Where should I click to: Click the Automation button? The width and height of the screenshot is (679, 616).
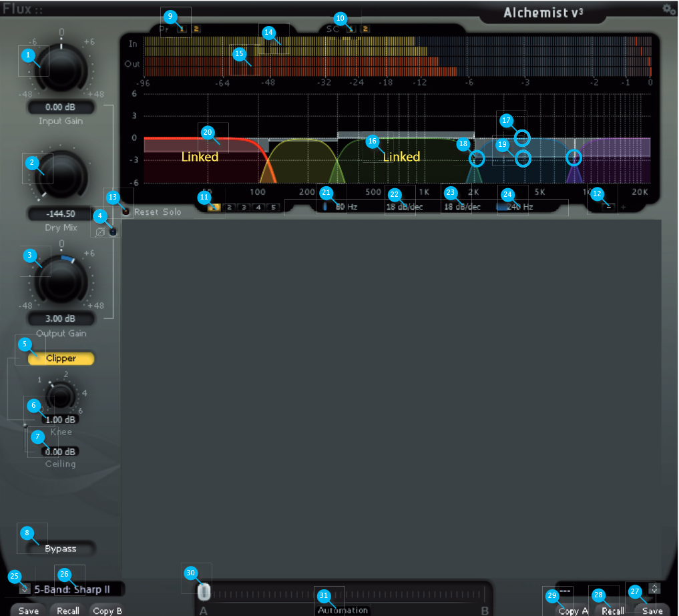coord(343,610)
